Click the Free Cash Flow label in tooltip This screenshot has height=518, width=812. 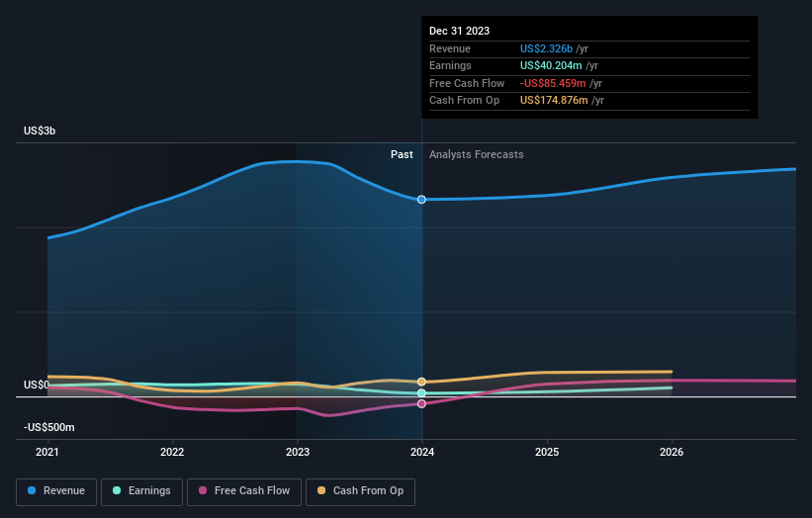pyautogui.click(x=467, y=83)
